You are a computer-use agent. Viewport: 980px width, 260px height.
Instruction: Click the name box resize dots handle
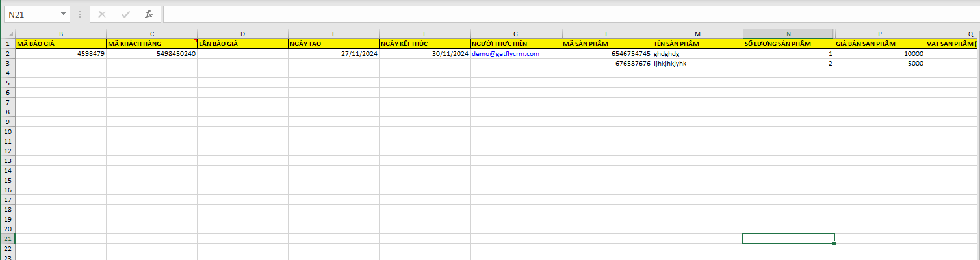pos(79,14)
